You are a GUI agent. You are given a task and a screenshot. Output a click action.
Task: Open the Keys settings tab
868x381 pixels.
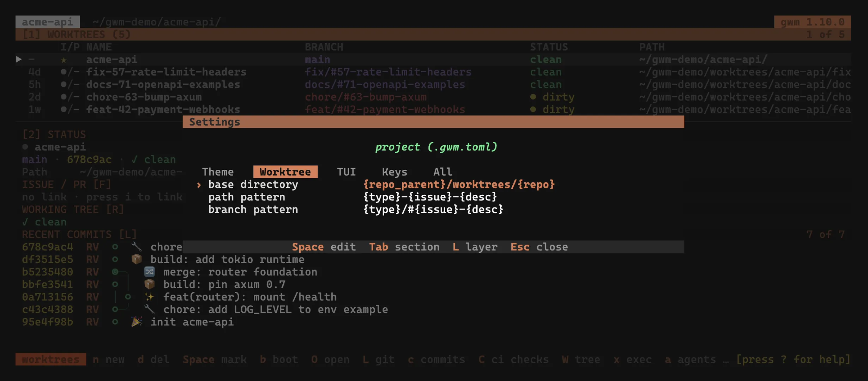(394, 172)
